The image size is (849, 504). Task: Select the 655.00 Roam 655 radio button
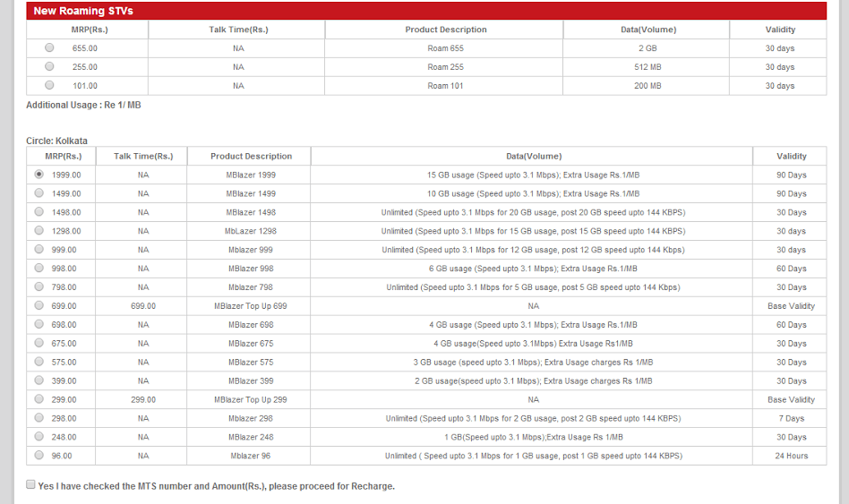tap(49, 47)
